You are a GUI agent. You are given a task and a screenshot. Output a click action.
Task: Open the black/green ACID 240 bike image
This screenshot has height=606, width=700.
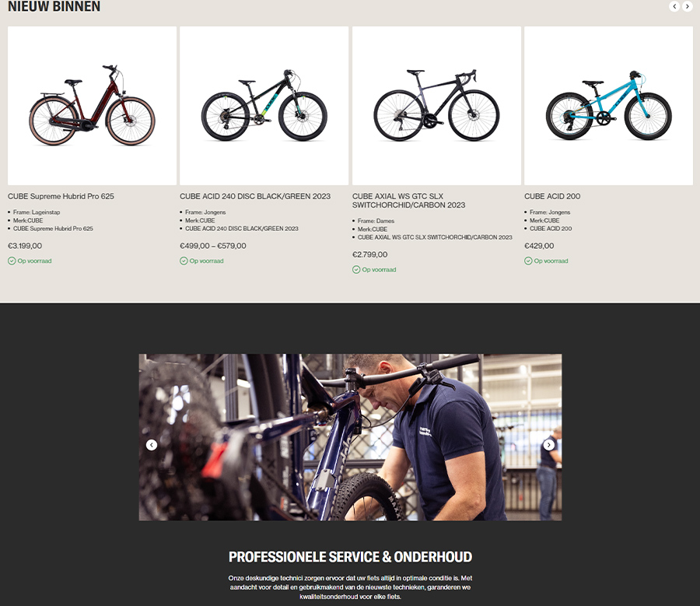[x=264, y=106]
